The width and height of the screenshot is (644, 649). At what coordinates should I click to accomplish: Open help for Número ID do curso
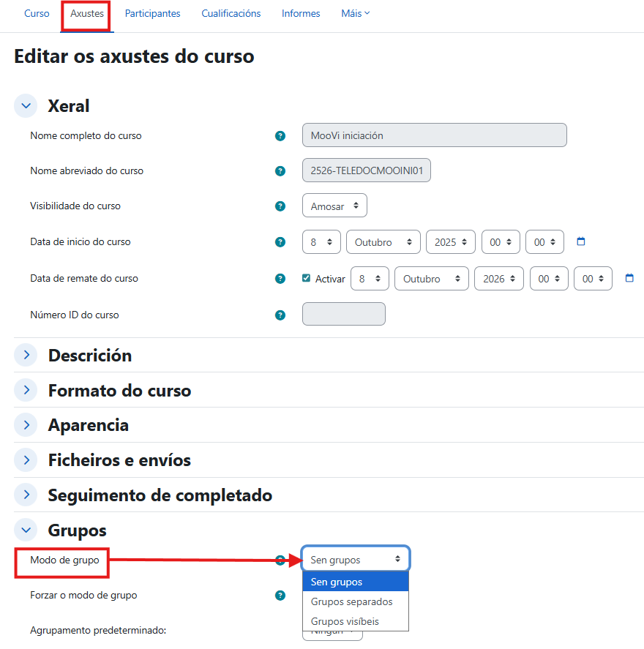(x=280, y=315)
